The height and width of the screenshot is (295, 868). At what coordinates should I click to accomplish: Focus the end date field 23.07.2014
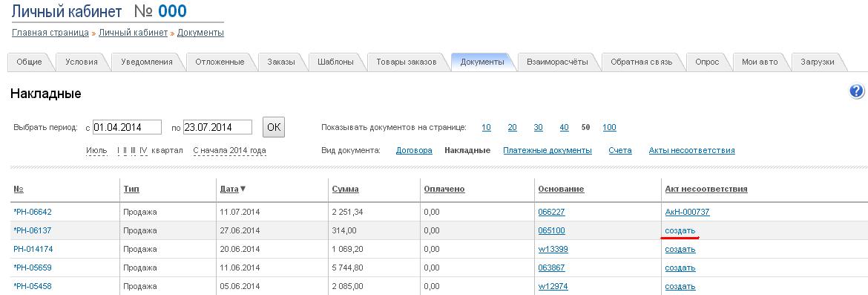[217, 127]
